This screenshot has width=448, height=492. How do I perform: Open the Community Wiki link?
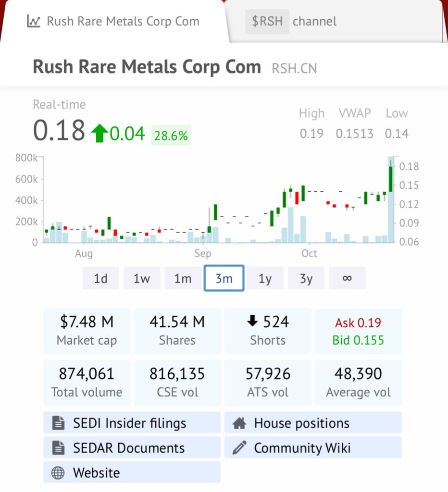coord(313,447)
